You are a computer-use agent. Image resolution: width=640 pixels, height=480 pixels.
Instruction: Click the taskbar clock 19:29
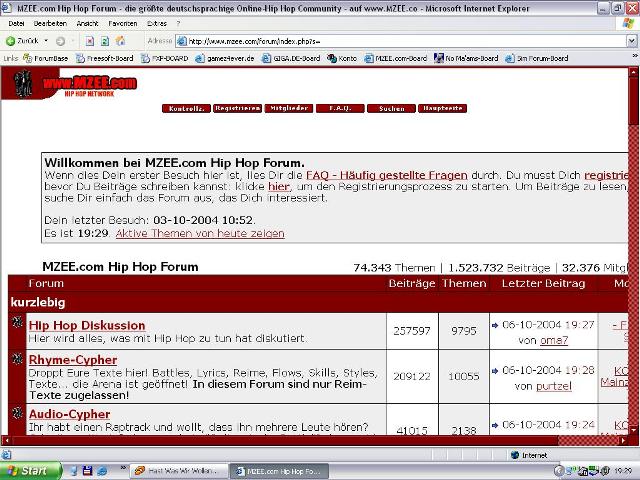623,471
